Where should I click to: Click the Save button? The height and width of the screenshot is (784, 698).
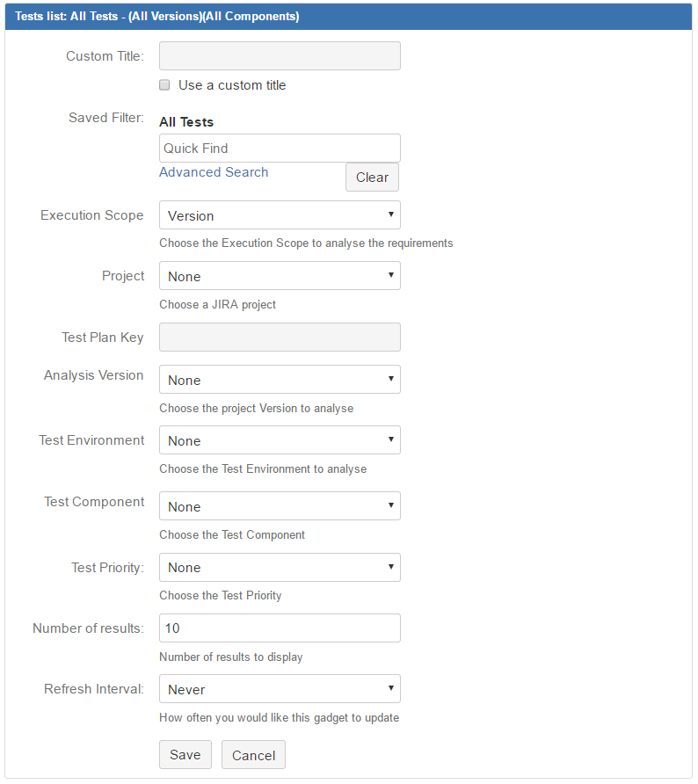click(185, 754)
